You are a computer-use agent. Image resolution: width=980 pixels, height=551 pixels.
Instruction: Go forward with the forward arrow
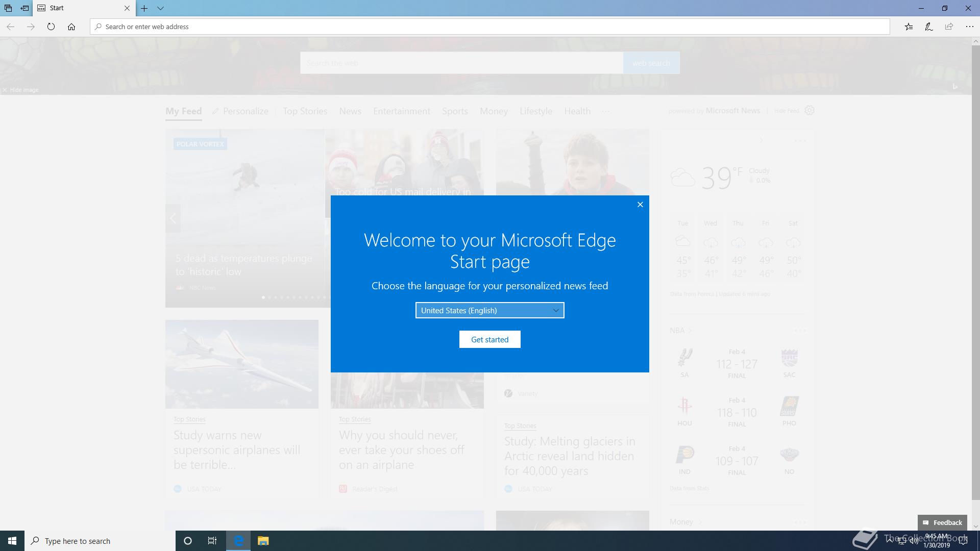coord(31,27)
